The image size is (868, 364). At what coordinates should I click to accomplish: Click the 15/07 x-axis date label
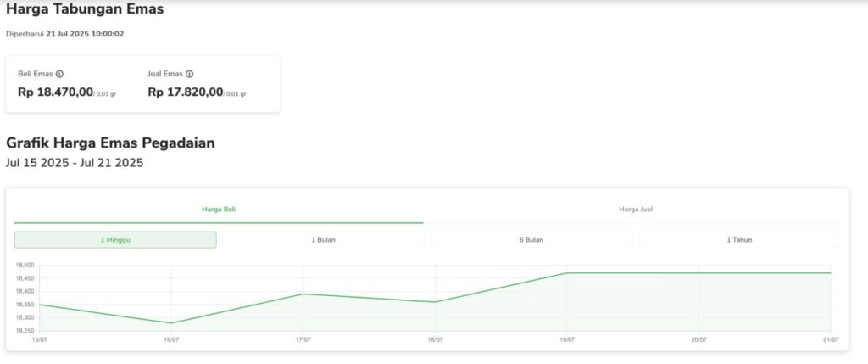(x=39, y=339)
